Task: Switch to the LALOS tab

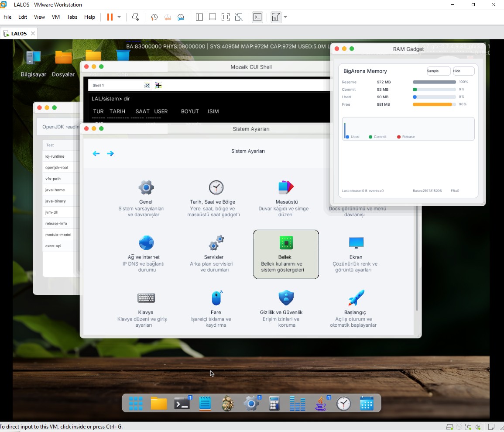Action: tap(19, 34)
